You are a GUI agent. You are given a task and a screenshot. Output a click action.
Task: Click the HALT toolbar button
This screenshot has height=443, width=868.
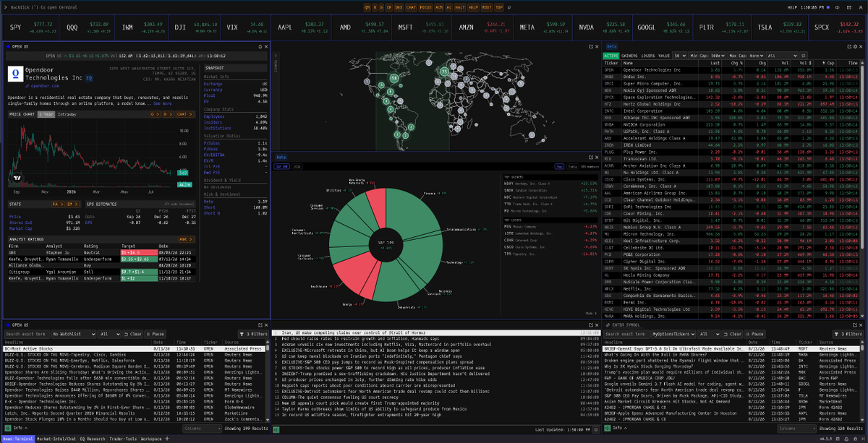(460, 7)
